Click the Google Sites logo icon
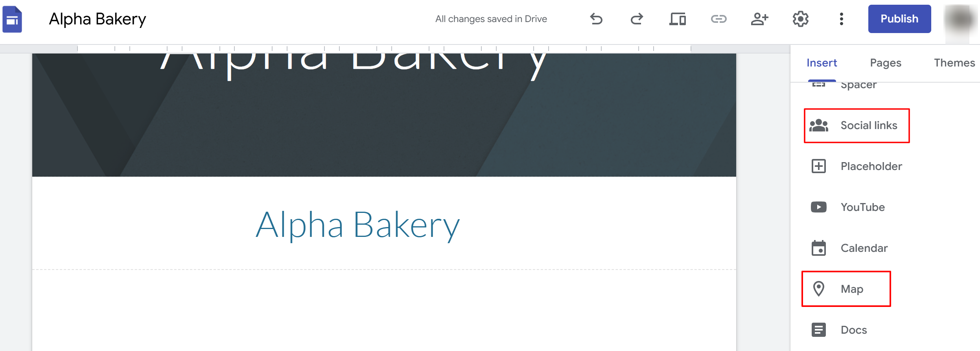The height and width of the screenshot is (351, 980). (x=12, y=19)
